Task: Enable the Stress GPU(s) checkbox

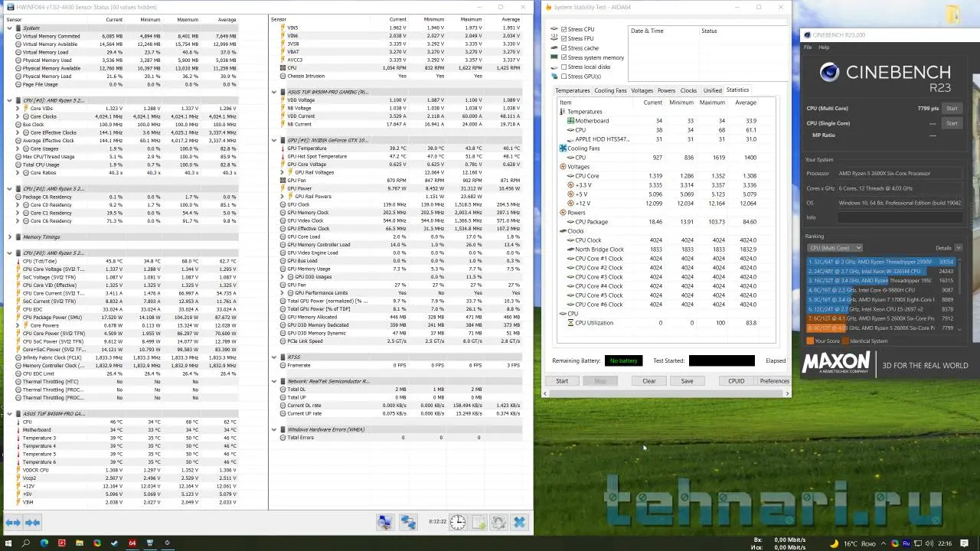Action: (x=564, y=77)
